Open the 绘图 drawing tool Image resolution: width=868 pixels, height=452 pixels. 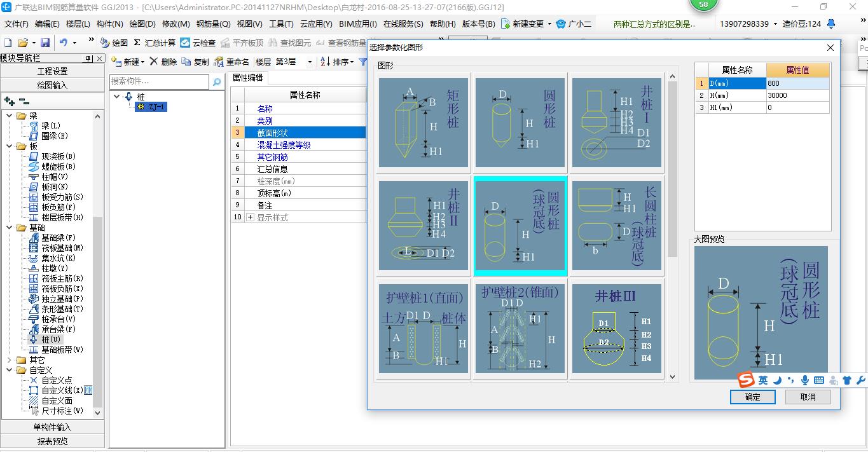click(114, 43)
